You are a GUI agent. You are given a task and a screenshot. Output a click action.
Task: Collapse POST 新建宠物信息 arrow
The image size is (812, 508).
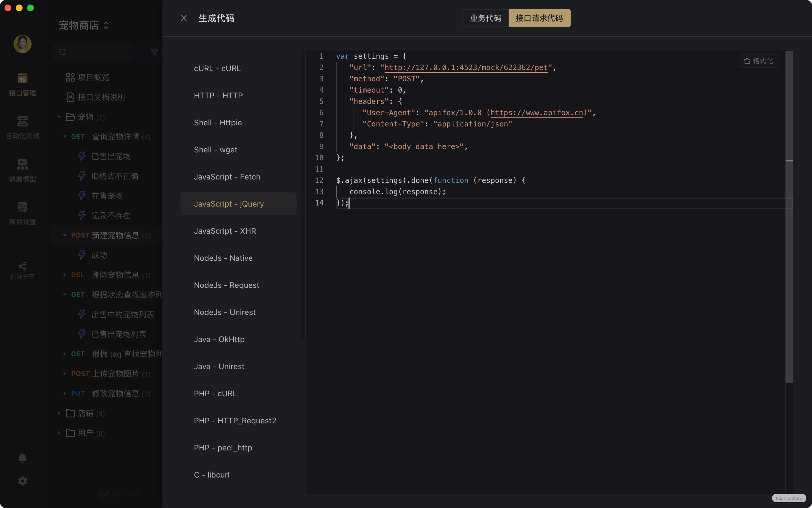point(65,236)
